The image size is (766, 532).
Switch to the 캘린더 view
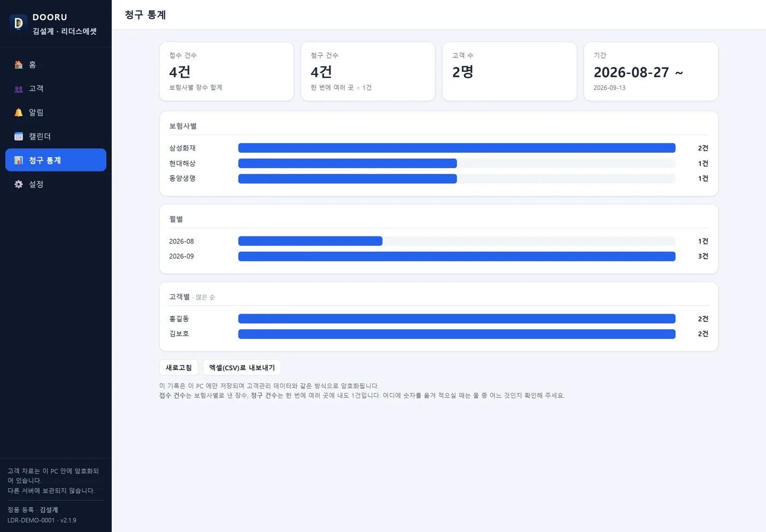click(56, 136)
